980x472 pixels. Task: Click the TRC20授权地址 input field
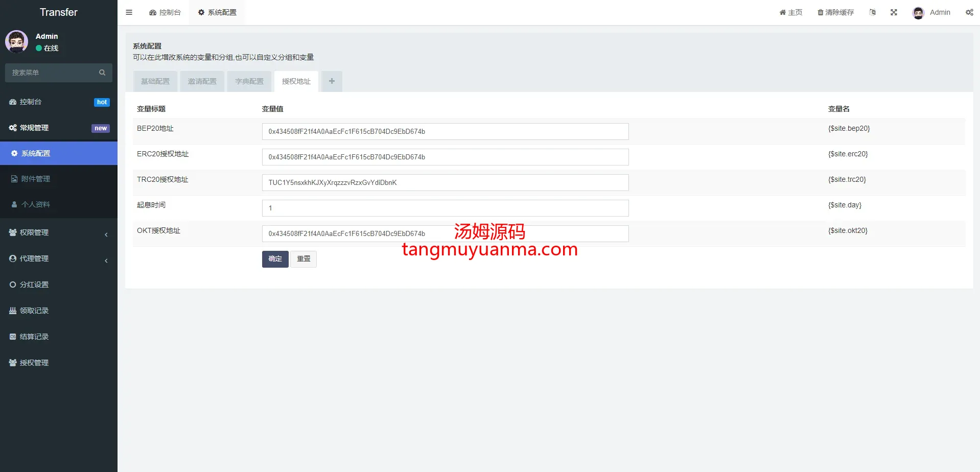tap(445, 182)
